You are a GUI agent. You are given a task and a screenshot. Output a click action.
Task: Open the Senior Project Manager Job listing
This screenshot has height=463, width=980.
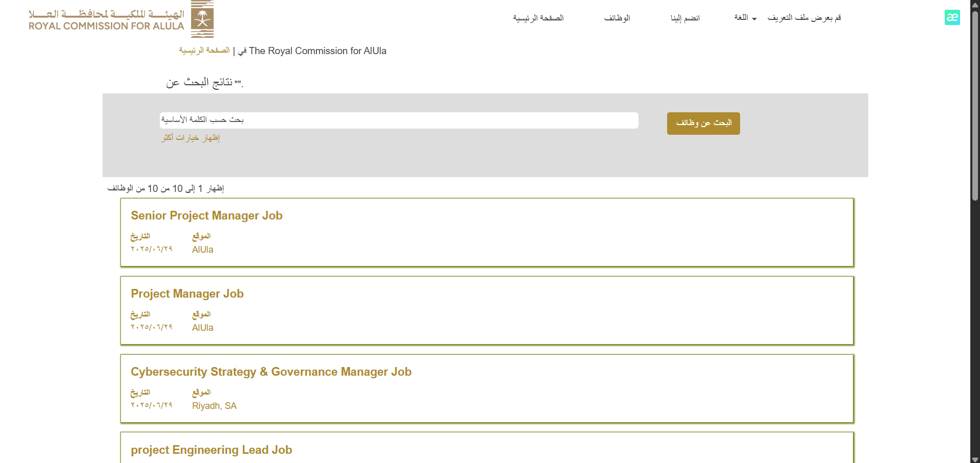point(206,215)
